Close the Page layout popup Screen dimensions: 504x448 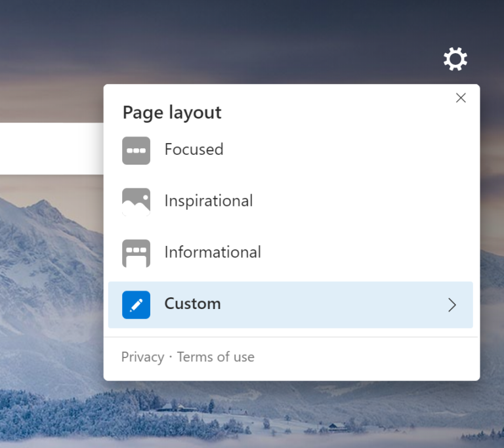click(461, 98)
